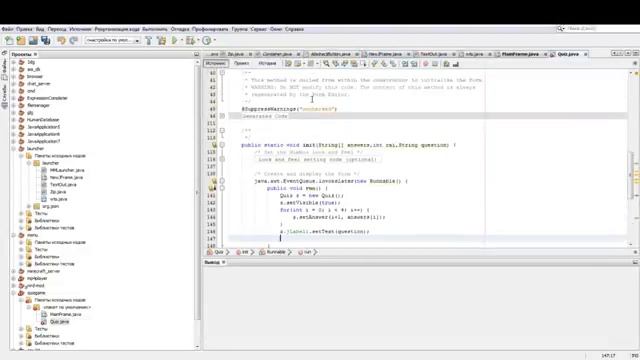Click the Runnable breadcrumb item
Viewport: 640px width, 360px height.
coord(272,252)
